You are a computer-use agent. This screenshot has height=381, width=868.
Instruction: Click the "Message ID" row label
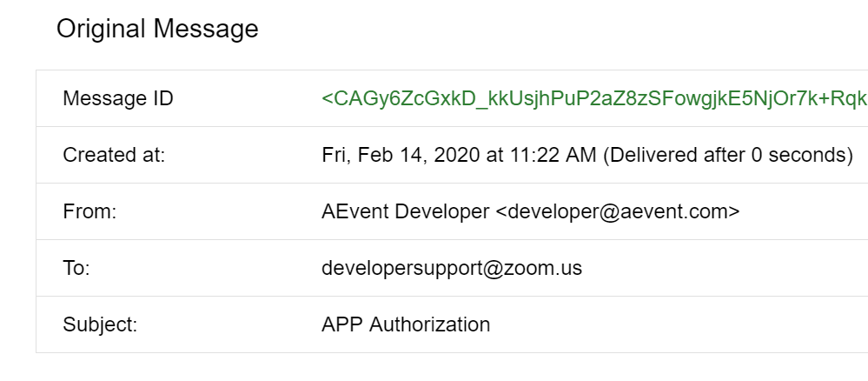pos(118,98)
